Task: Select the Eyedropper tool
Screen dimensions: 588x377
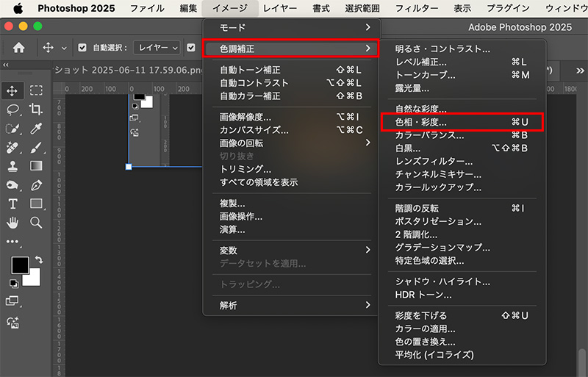Action: [x=36, y=129]
